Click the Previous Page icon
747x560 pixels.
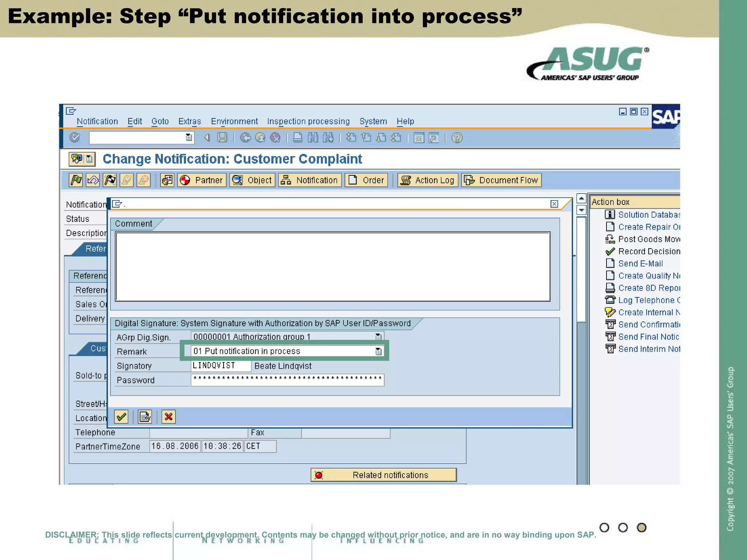(x=366, y=137)
